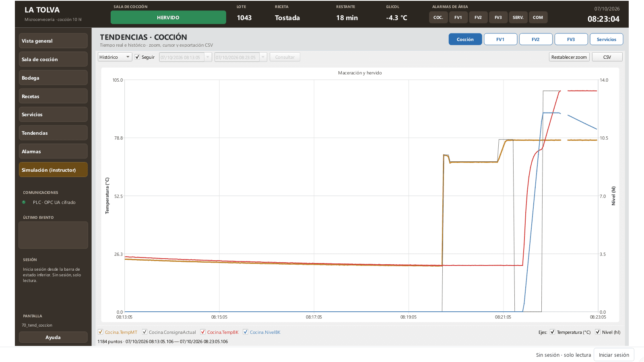This screenshot has width=644, height=362.
Task: Click Restablecer zoom button
Action: point(569,57)
